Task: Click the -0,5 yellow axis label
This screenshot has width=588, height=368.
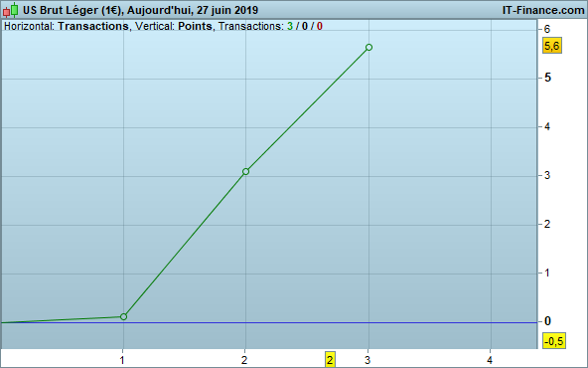Action: pos(554,341)
